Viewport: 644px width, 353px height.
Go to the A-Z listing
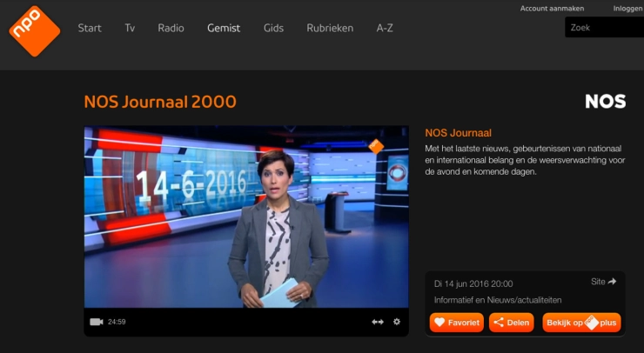pos(385,28)
